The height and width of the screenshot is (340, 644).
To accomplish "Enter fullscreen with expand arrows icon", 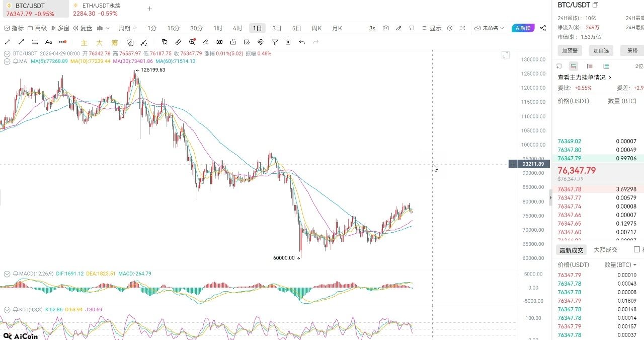I will tap(463, 28).
